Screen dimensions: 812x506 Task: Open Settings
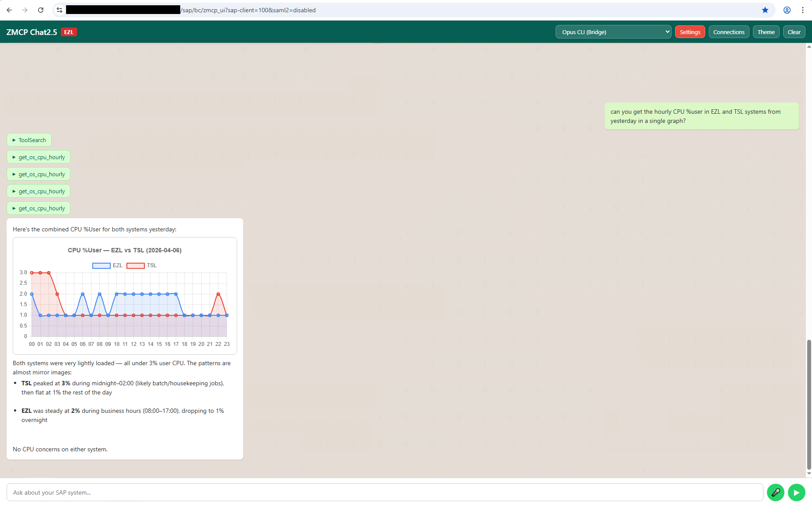[x=690, y=32]
